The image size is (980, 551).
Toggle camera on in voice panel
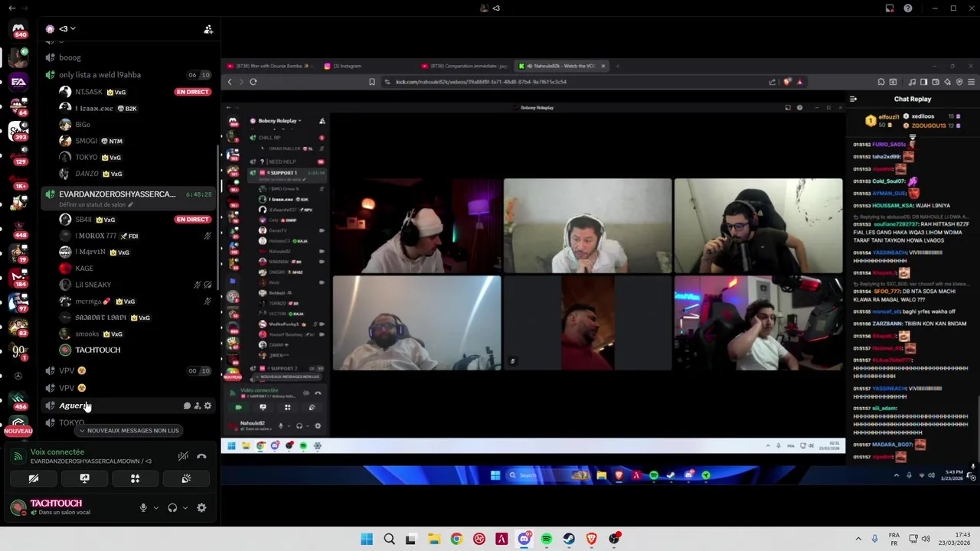(34, 478)
